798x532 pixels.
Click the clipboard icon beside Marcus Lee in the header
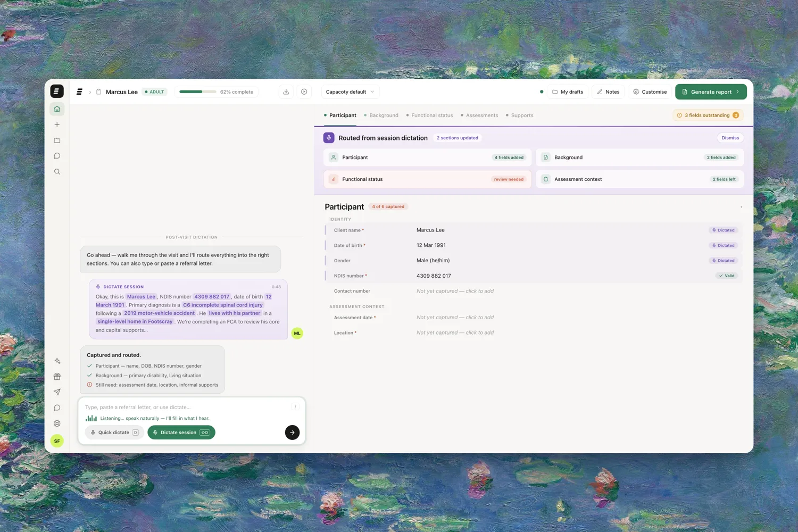click(98, 92)
